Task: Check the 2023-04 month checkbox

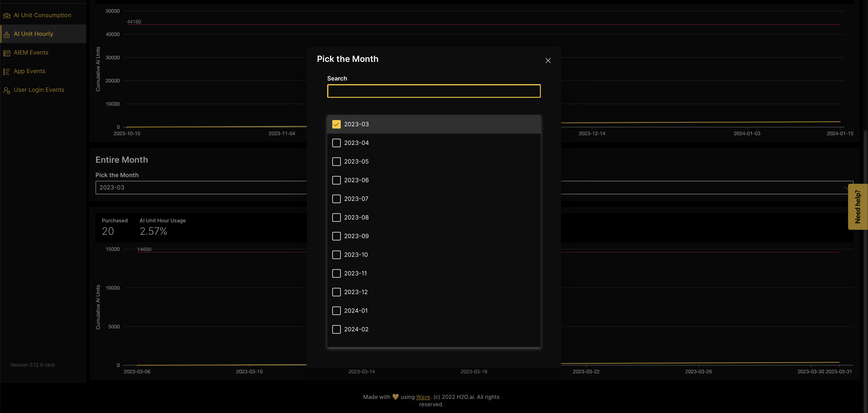Action: coord(336,143)
